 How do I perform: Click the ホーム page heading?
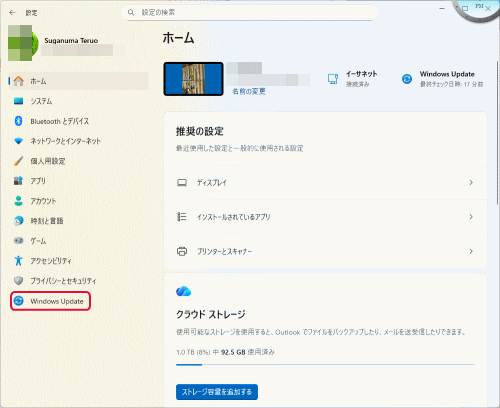point(178,38)
